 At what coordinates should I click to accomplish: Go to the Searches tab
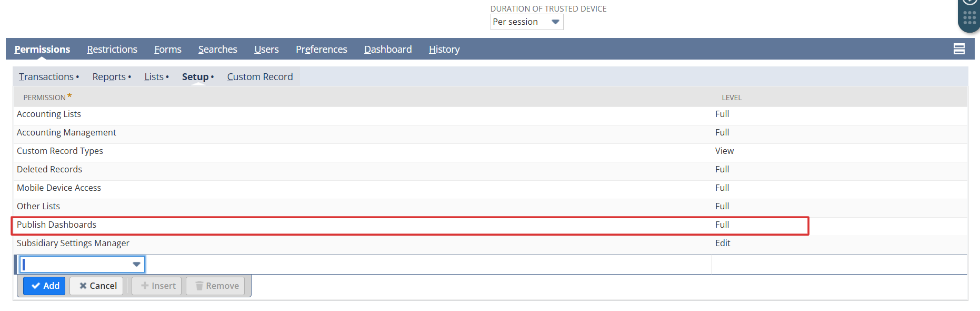point(217,50)
